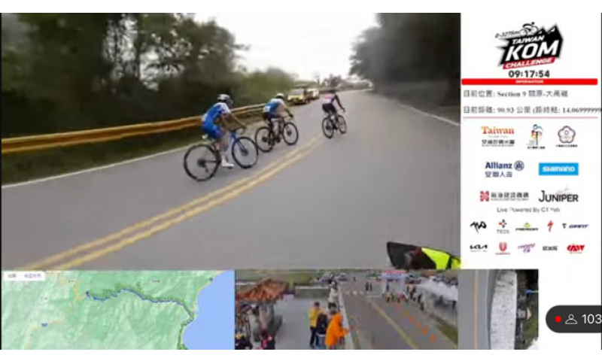The height and width of the screenshot is (364, 602).
Task: Click the red Specialized S logo
Action: (x=550, y=226)
